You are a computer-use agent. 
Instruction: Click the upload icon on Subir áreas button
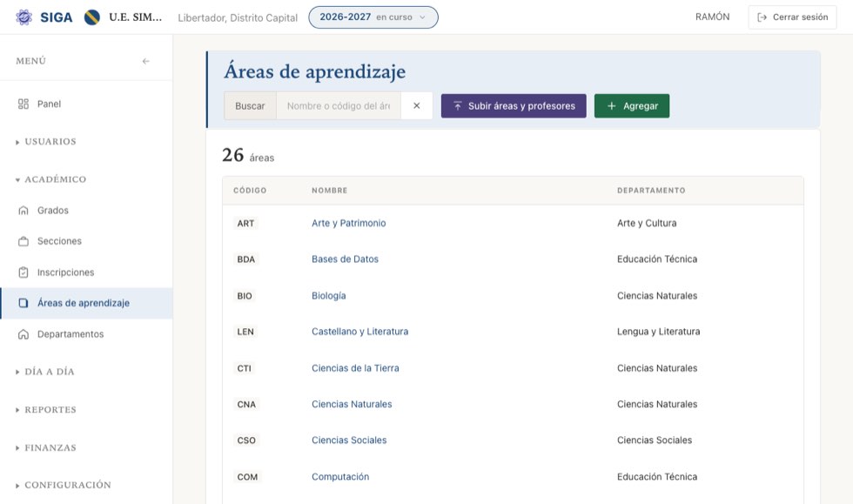click(458, 105)
